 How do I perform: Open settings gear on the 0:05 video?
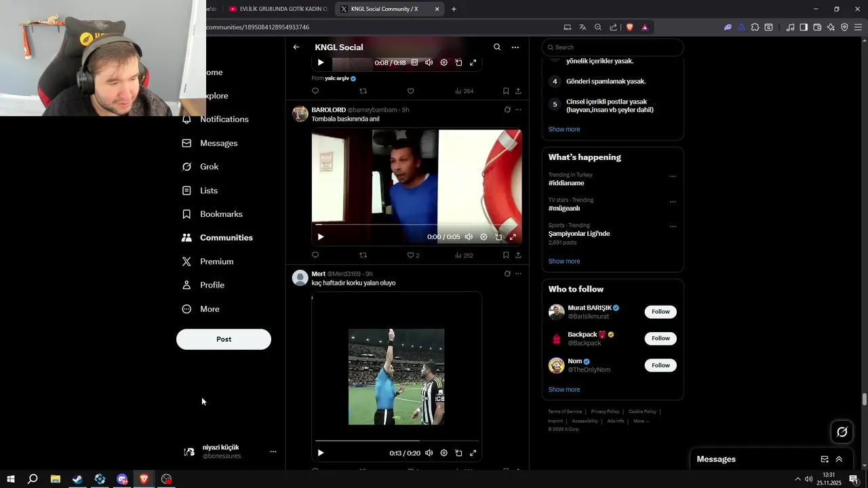(484, 237)
